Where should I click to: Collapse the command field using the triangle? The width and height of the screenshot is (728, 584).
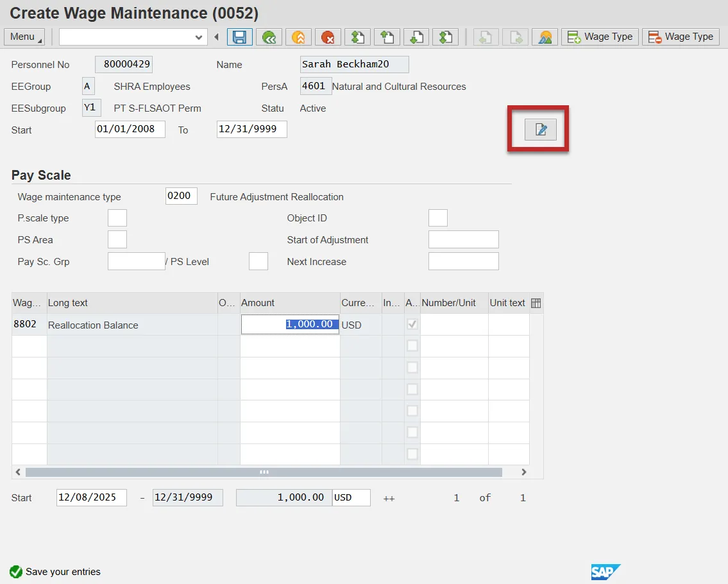click(x=216, y=37)
